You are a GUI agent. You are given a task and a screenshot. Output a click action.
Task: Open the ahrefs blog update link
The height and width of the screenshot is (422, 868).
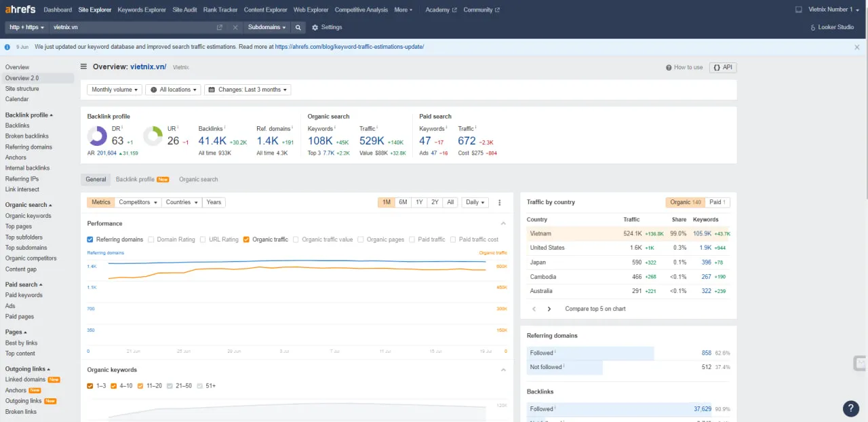(349, 47)
